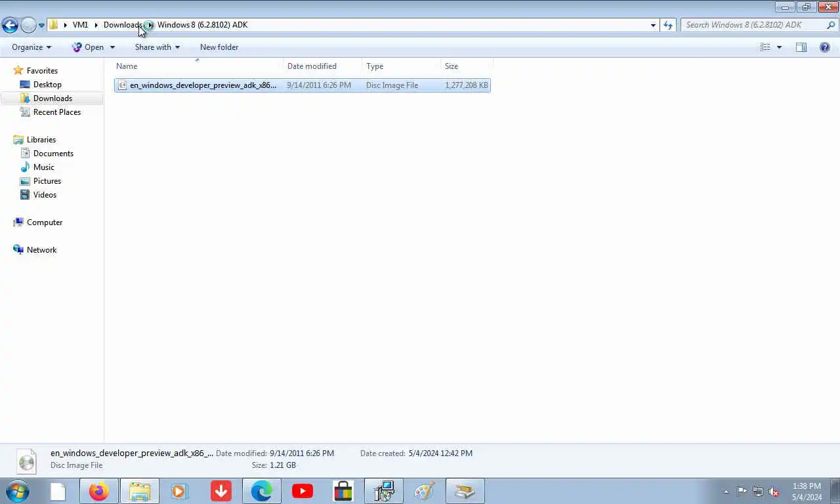
Task: Click the 1,277,208 KB size cell
Action: pyautogui.click(x=467, y=85)
